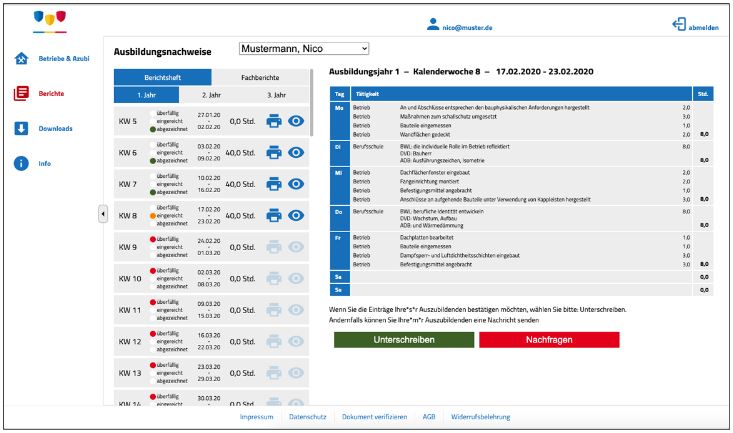Screen dimensions: 733x433
Task: Click the red Nachfragen button
Action: click(x=549, y=340)
